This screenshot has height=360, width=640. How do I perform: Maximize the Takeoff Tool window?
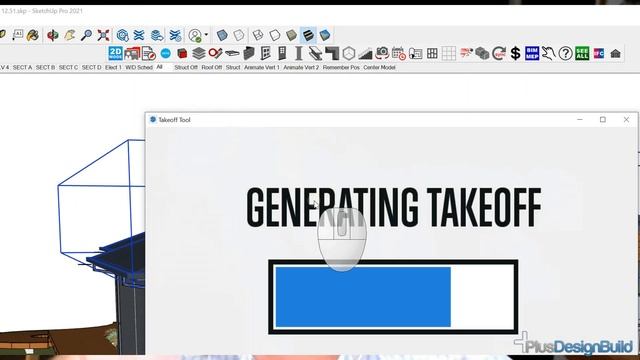602,120
